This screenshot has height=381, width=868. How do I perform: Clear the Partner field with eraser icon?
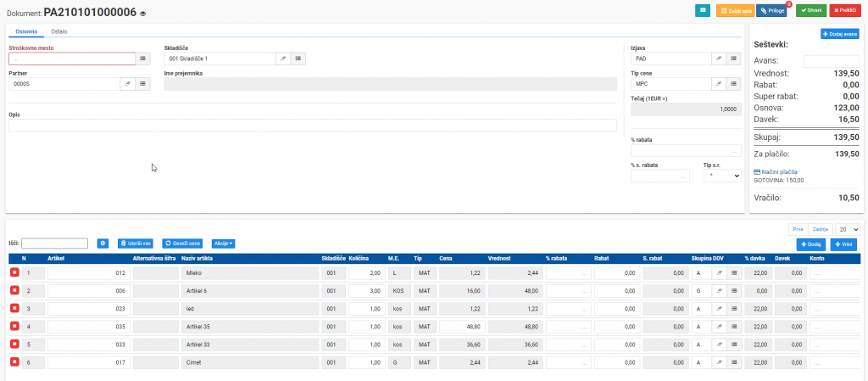click(x=127, y=84)
